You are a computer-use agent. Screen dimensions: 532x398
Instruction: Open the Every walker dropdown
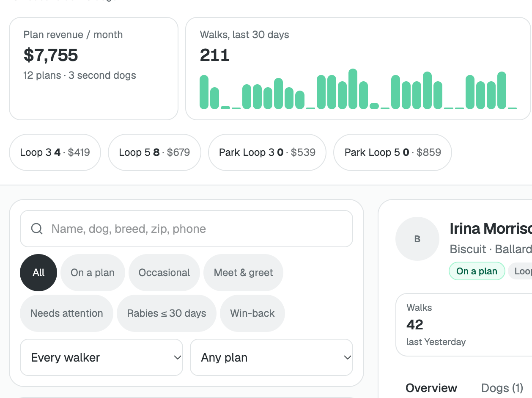pyautogui.click(x=101, y=357)
